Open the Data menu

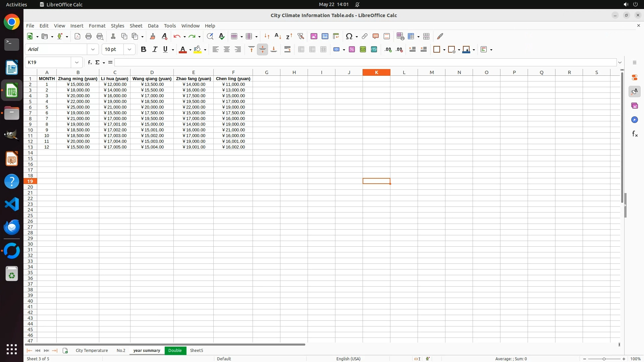point(153,25)
